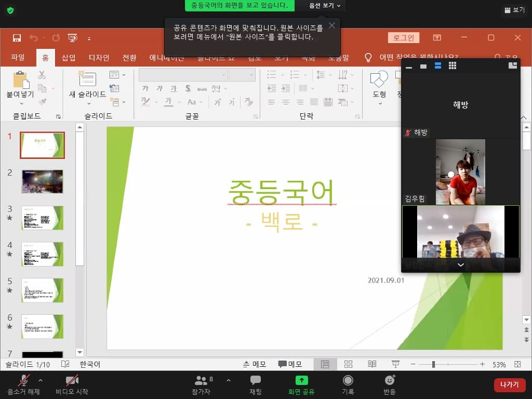
Task: Click the Format Painter brush icon
Action: 43,101
